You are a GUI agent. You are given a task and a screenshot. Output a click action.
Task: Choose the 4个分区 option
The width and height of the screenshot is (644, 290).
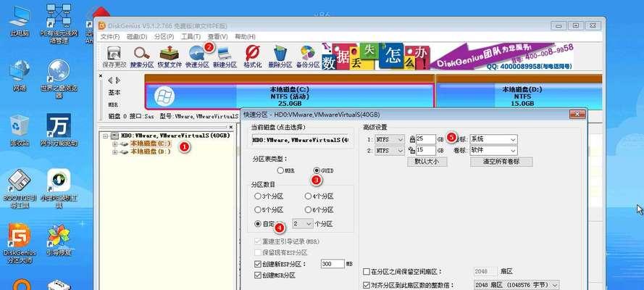tap(308, 196)
